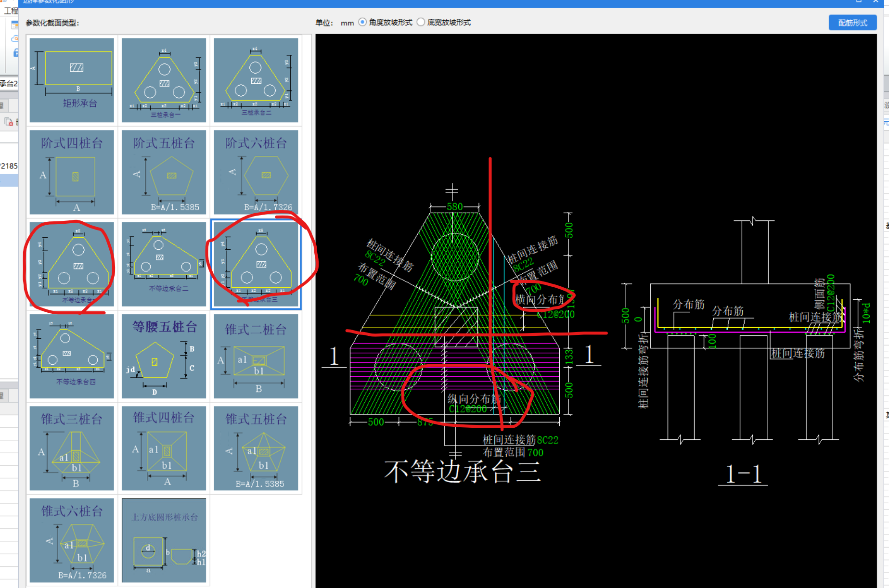
Task: Select the 锥式六桩台 thumbnail
Action: (x=72, y=540)
